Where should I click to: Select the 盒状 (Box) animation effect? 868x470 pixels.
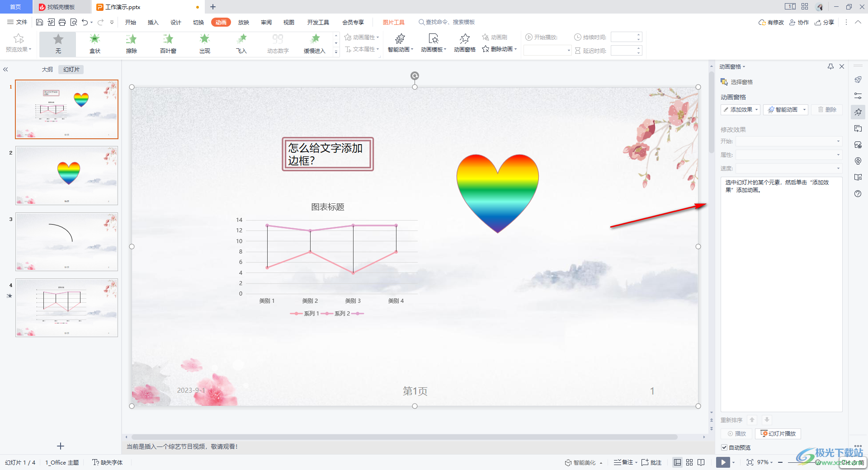(x=95, y=44)
